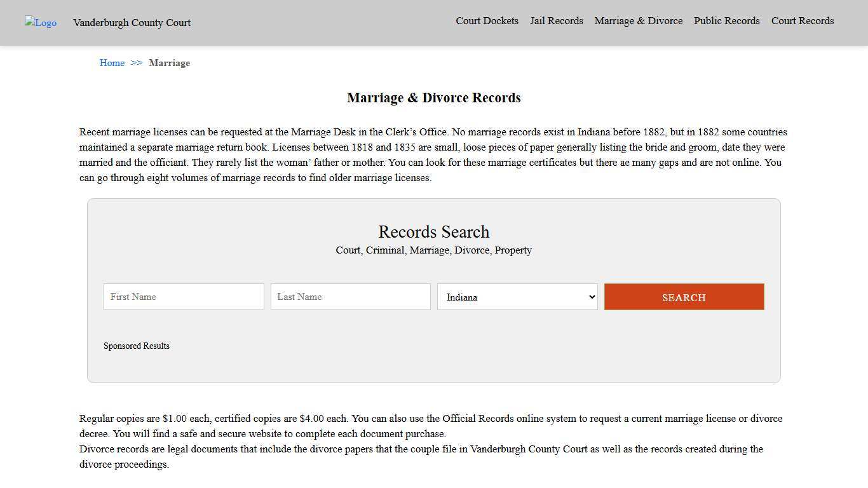868x488 pixels.
Task: Click inside the First Name input field
Action: (x=183, y=297)
